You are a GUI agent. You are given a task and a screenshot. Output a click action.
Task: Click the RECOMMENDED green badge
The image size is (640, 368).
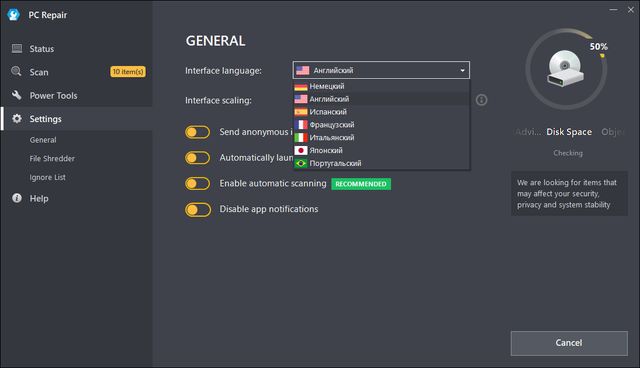(x=361, y=184)
